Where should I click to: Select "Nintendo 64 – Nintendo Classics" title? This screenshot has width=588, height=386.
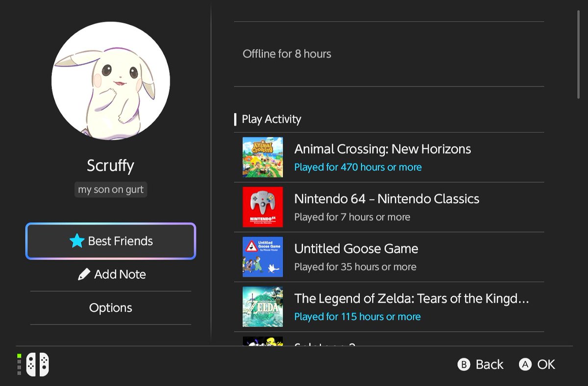click(x=387, y=199)
